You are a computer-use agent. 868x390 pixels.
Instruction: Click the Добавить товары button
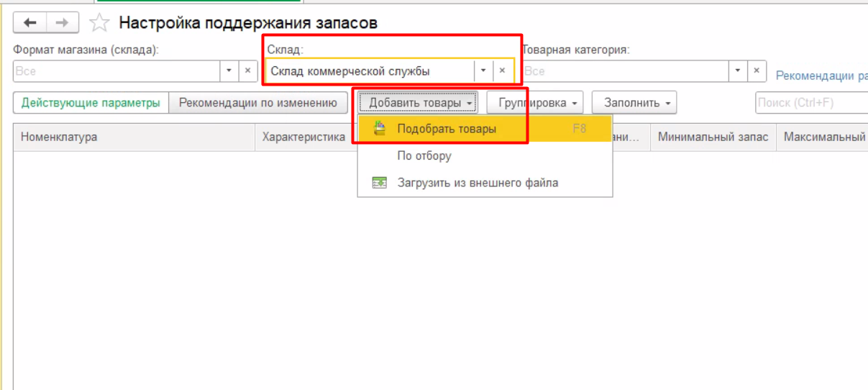420,103
